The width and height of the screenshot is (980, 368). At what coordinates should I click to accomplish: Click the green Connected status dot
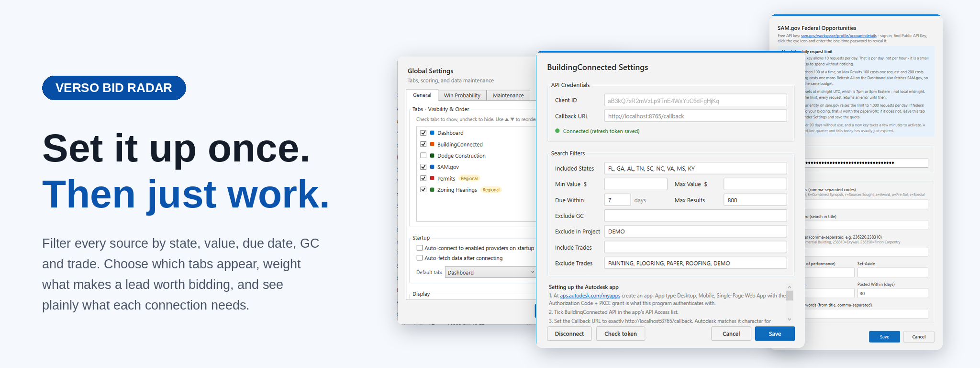[557, 131]
